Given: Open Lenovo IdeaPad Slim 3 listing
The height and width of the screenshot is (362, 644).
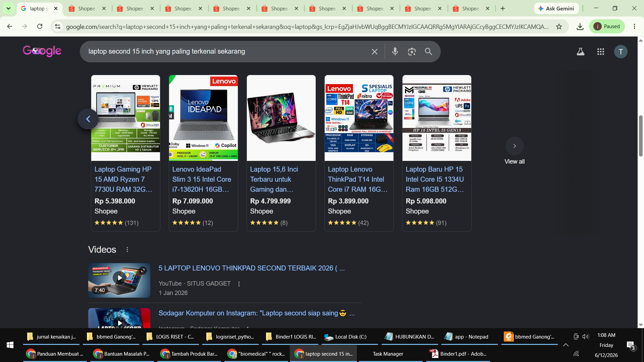Looking at the screenshot, I should (x=202, y=179).
